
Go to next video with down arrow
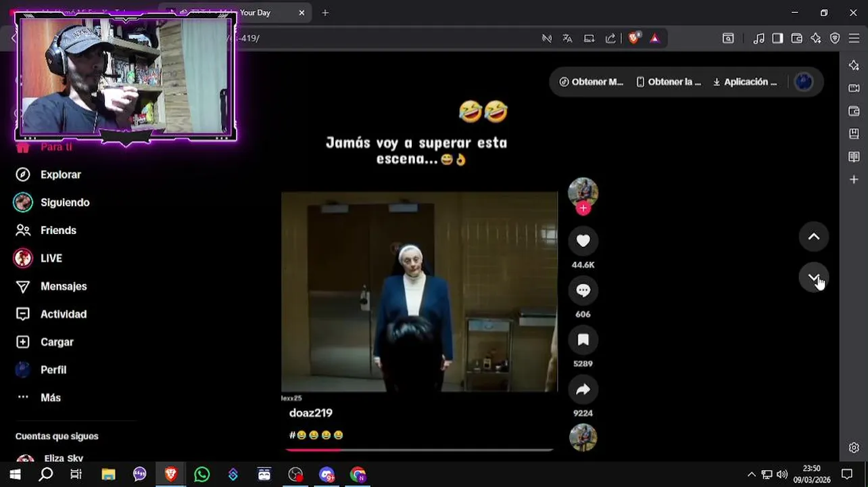coord(814,278)
